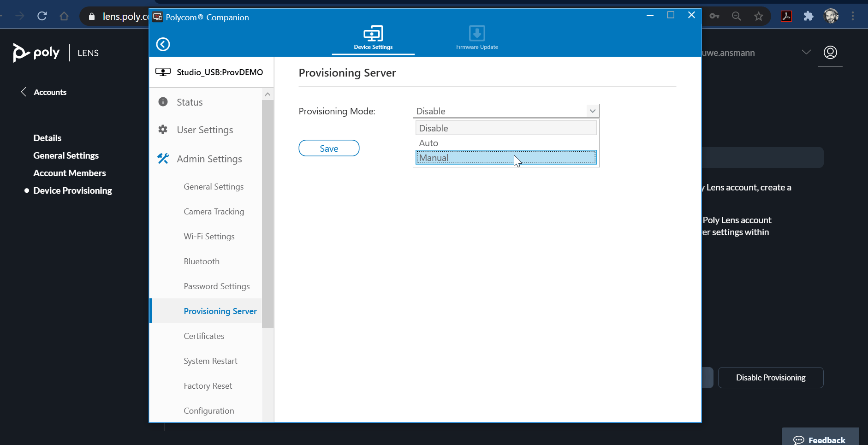The image size is (868, 445).
Task: Open Device Provisioning in Lens sidebar
Action: point(72,190)
